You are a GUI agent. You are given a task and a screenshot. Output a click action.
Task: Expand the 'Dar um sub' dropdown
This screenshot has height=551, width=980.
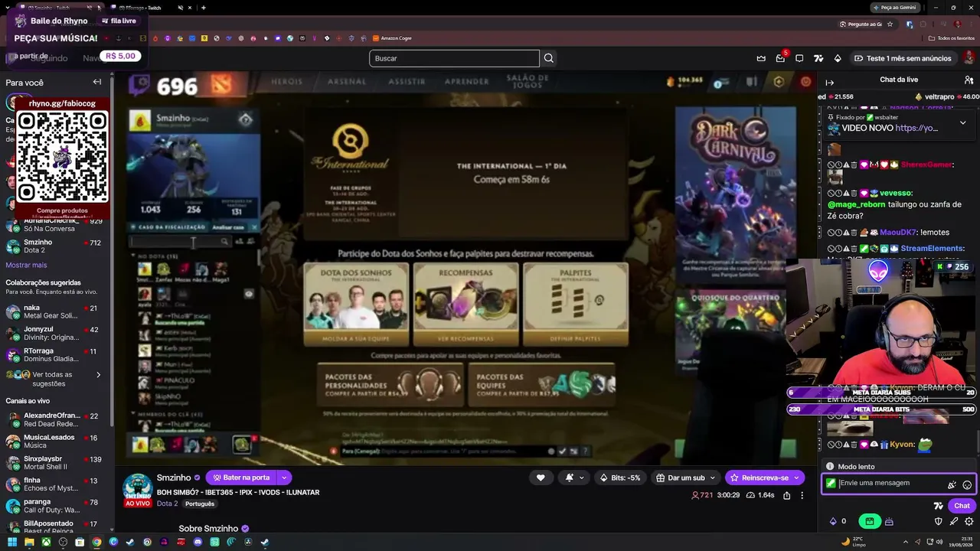click(712, 478)
